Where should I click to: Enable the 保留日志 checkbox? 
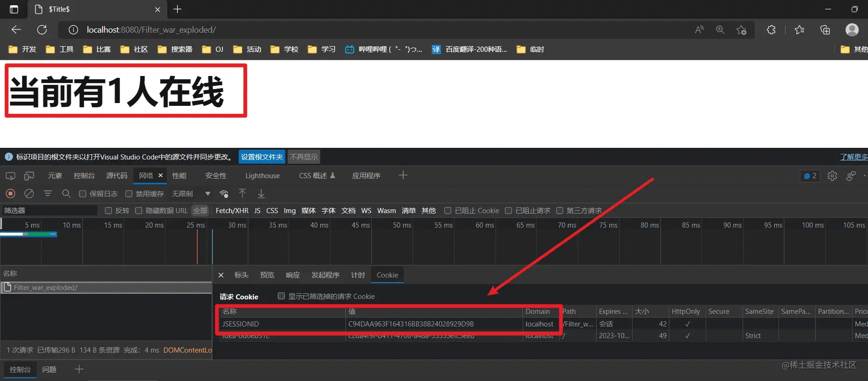pyautogui.click(x=83, y=194)
